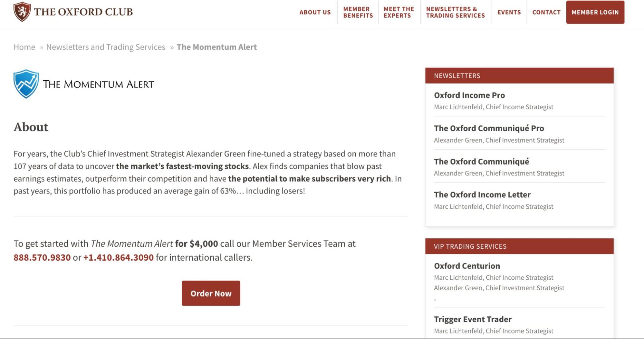Select The Oxford Income Letter
Viewport: 644px width, 339px height.
tap(482, 195)
